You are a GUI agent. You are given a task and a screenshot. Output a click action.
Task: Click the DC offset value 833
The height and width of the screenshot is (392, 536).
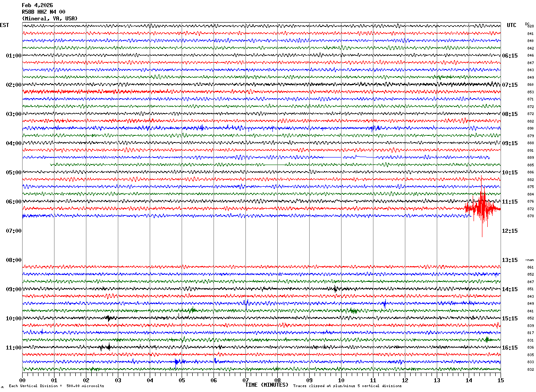coord(531,362)
